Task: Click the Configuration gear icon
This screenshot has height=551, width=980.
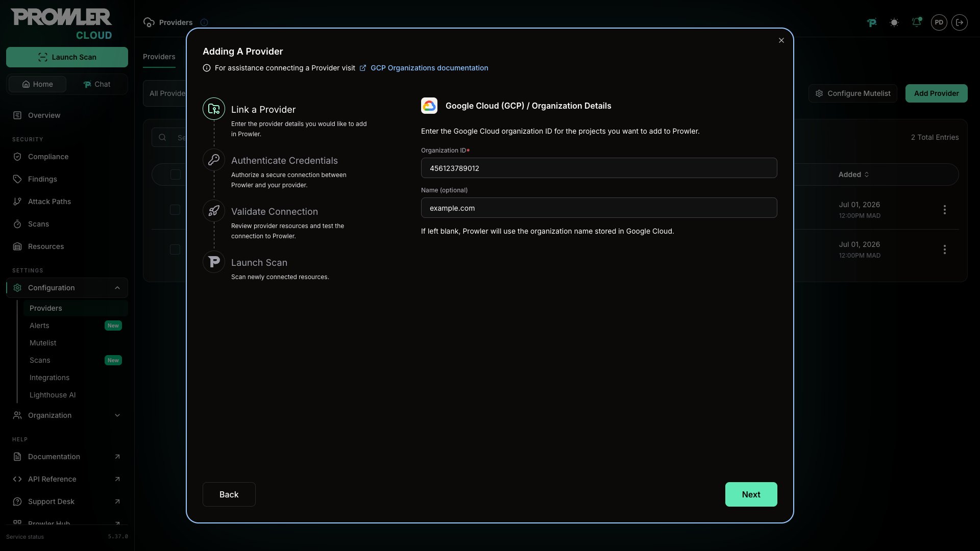Action: pyautogui.click(x=17, y=288)
